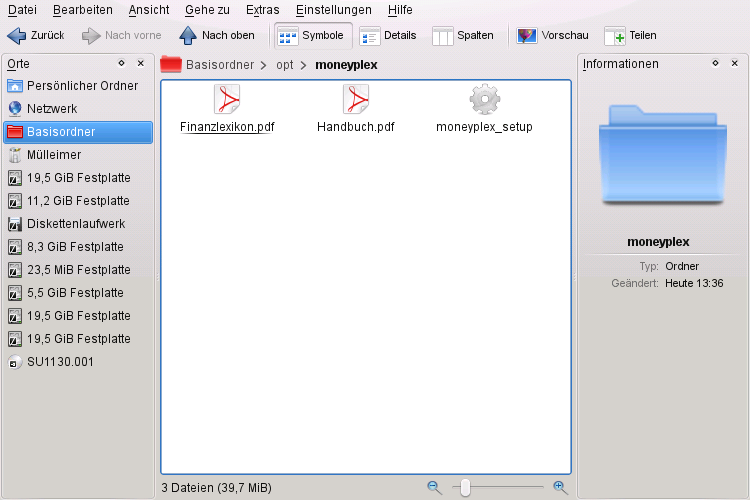Select the Diskettenlaufwerk floppy drive
Image resolution: width=750 pixels, height=500 pixels.
point(78,223)
